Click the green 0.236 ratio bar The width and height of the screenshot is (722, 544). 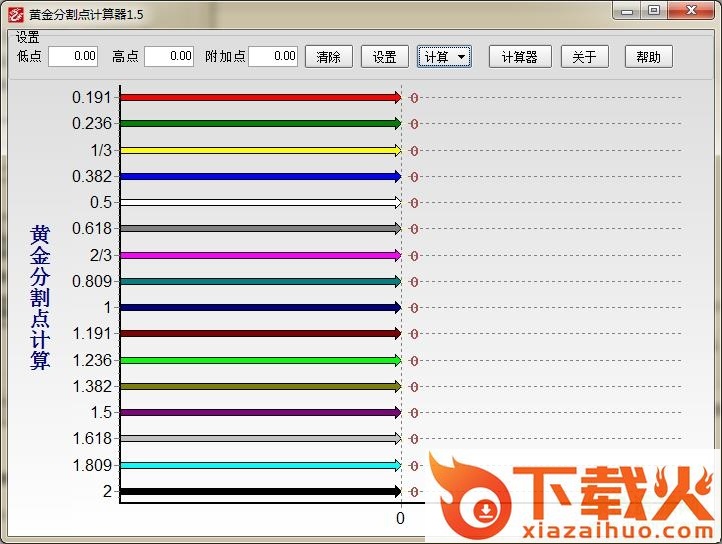[261, 123]
